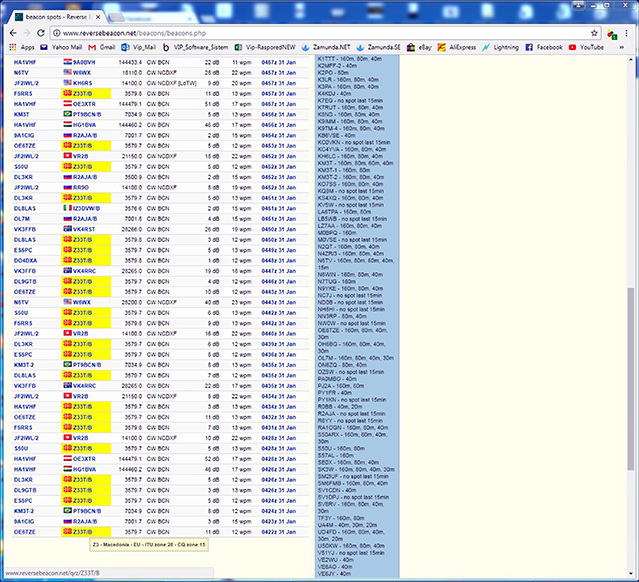Open Vip_Mail Outlook bookmark

pyautogui.click(x=139, y=47)
